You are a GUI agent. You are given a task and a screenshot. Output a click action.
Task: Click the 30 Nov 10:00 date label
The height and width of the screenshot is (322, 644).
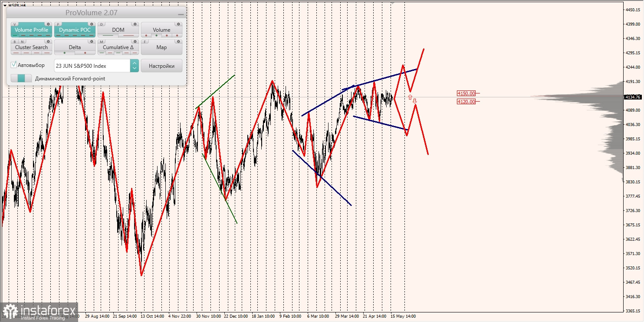(208, 316)
